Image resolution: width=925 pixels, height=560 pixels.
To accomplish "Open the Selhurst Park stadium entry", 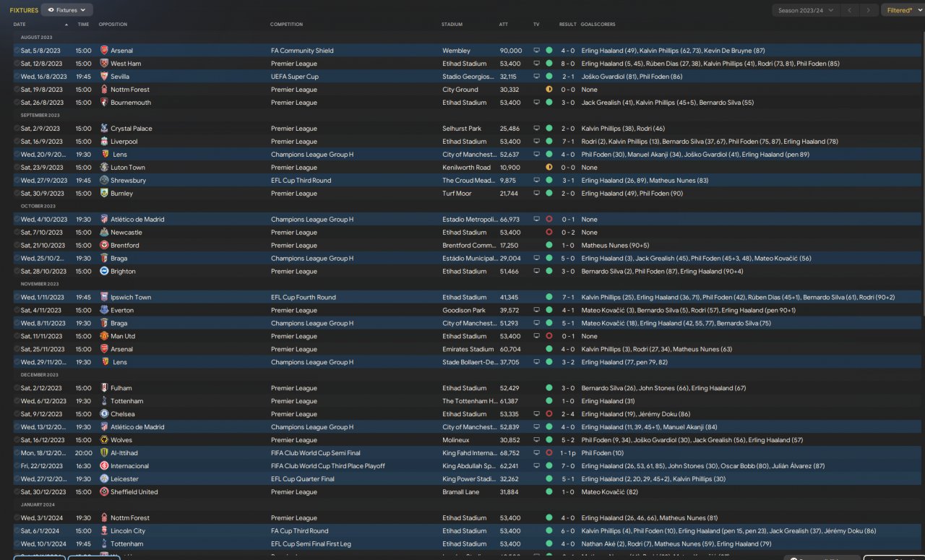I will point(462,129).
